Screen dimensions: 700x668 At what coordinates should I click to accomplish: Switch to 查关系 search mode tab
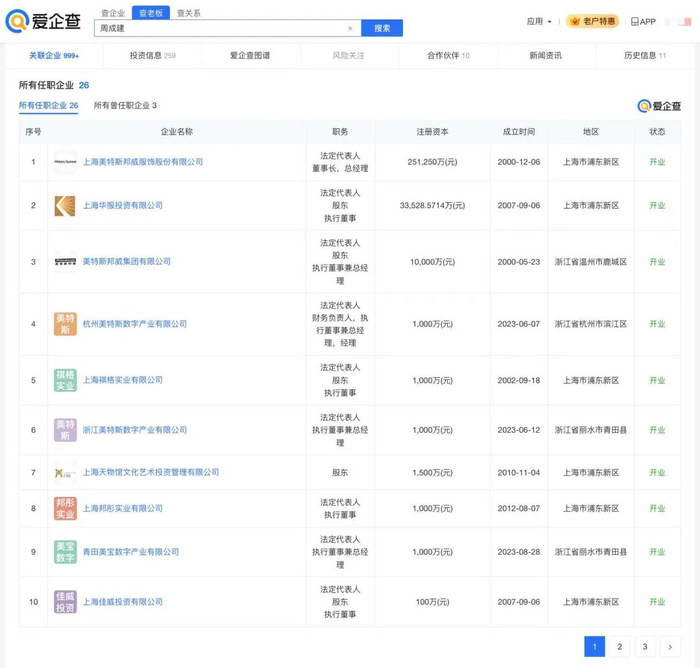click(188, 13)
